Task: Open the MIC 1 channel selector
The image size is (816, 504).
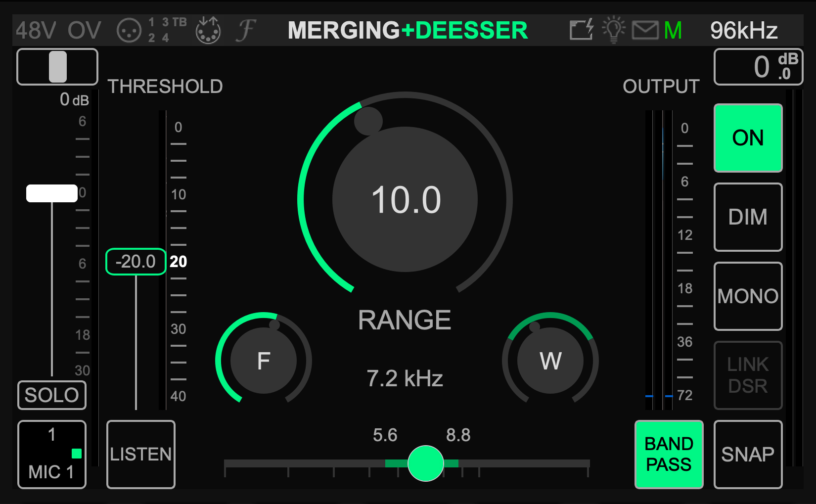Action: tap(52, 454)
